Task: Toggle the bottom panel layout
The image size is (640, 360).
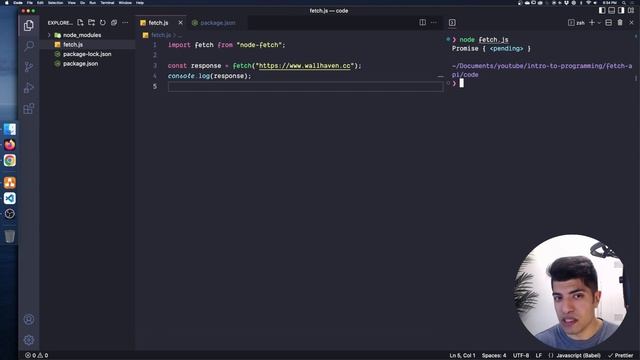Action: 611,11
